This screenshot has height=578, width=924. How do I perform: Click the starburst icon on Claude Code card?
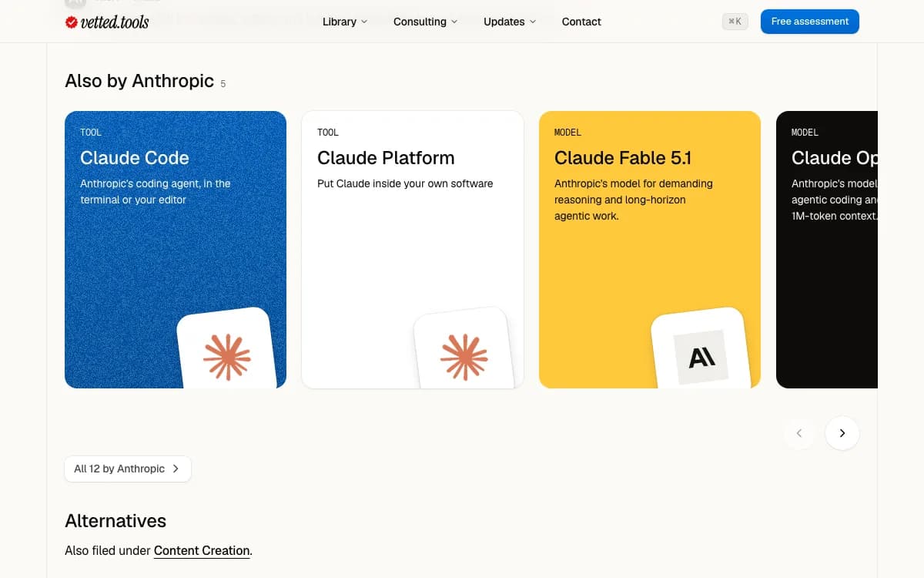[x=226, y=357]
